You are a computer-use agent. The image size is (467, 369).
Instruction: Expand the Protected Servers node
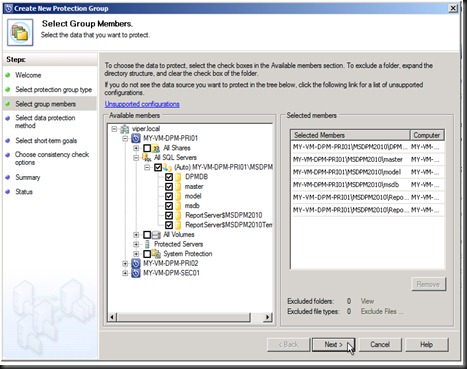pyautogui.click(x=136, y=244)
